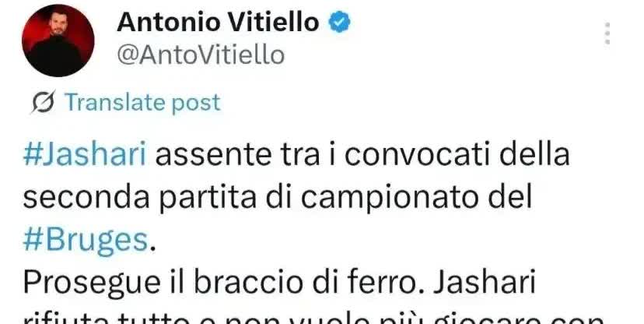
Task: Open Antonio Vitiello's profile picture
Action: [58, 40]
